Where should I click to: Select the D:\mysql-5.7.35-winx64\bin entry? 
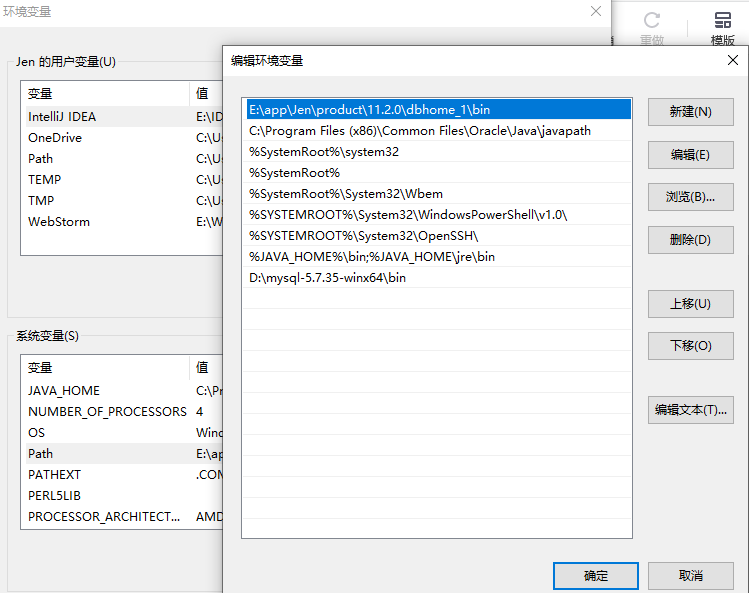pyautogui.click(x=439, y=278)
